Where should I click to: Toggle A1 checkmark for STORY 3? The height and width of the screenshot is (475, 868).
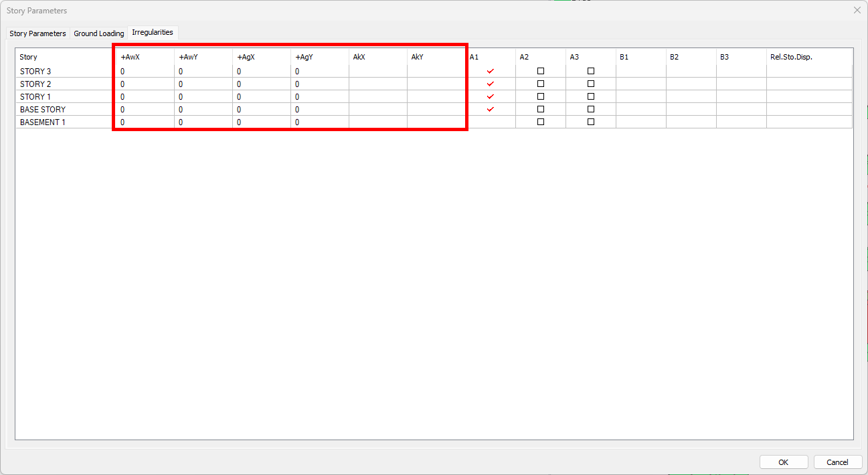[491, 71]
